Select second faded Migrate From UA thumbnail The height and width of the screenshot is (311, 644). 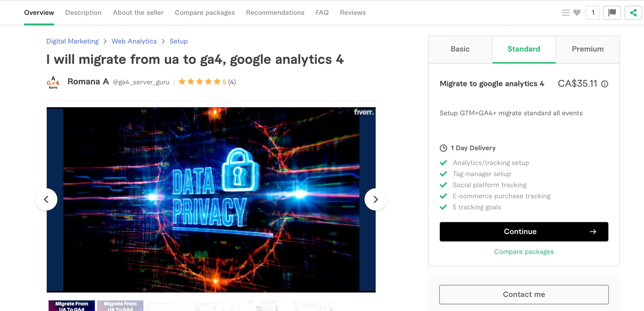120,306
